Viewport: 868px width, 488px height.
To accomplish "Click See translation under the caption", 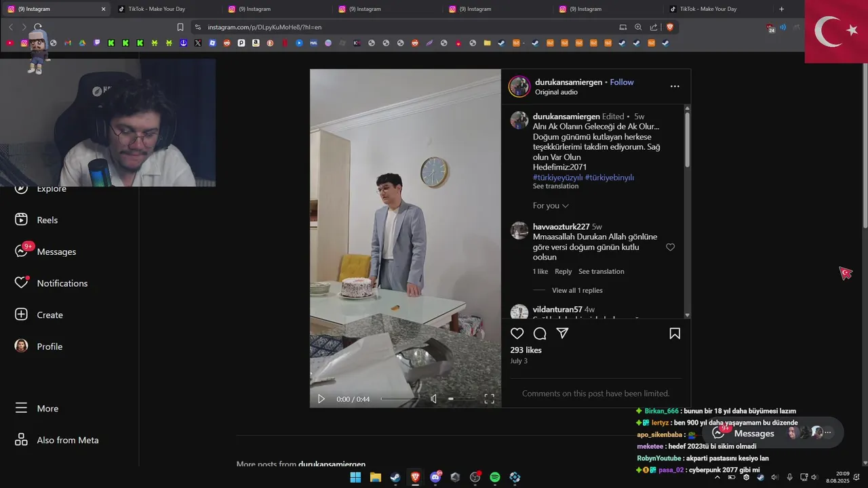I will click(x=555, y=186).
